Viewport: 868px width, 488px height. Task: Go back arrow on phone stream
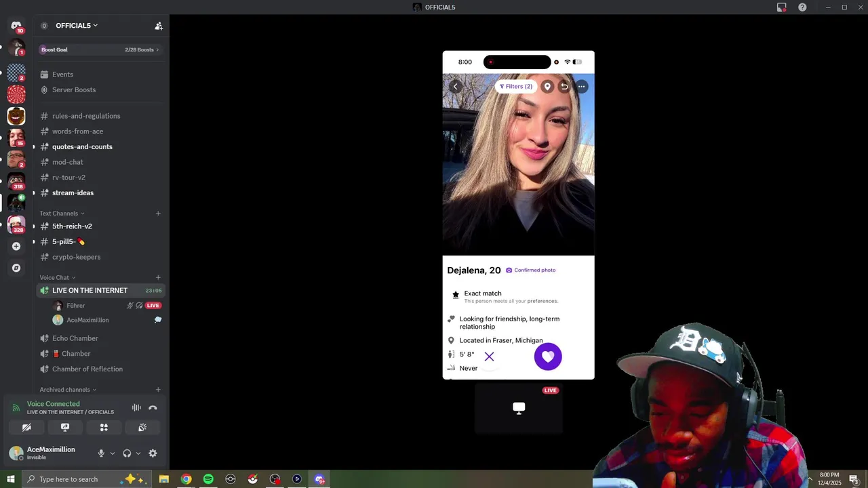click(x=456, y=87)
